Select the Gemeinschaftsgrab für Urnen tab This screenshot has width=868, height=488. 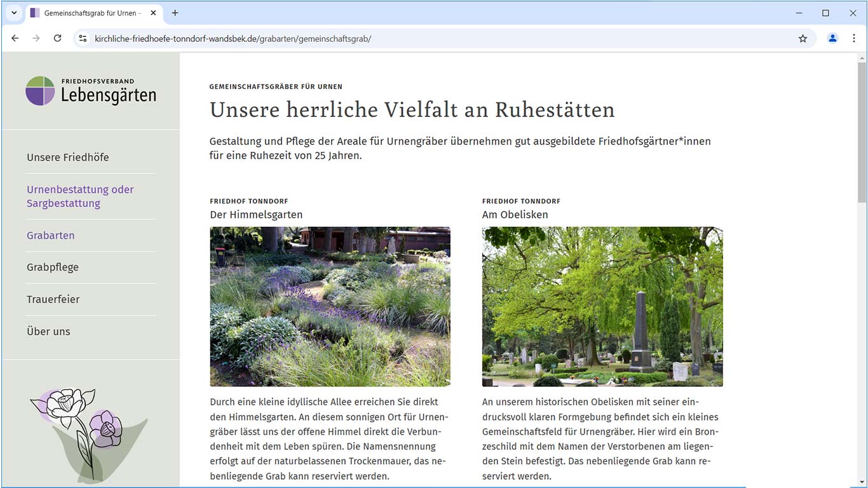point(93,13)
